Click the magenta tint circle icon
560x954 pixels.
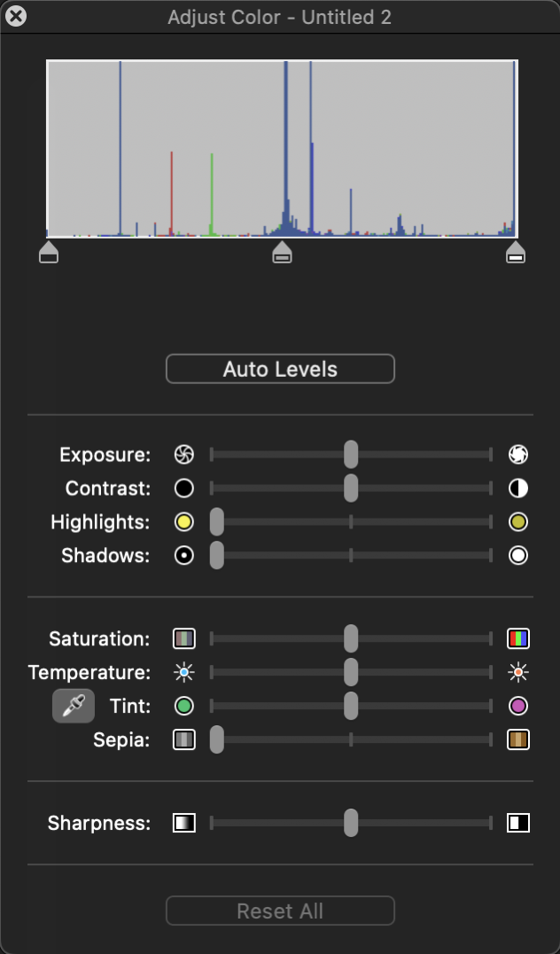[x=518, y=707]
